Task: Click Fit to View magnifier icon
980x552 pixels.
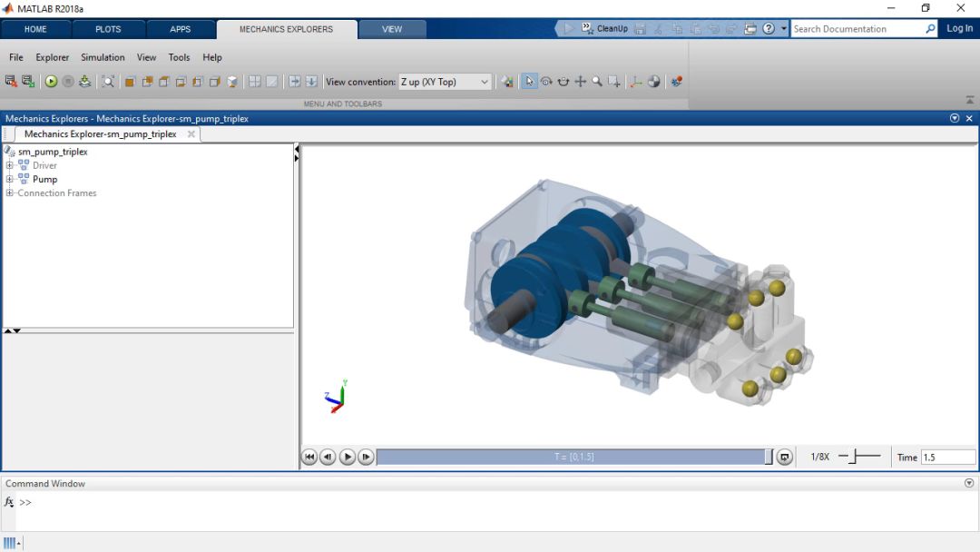Action: coord(108,82)
